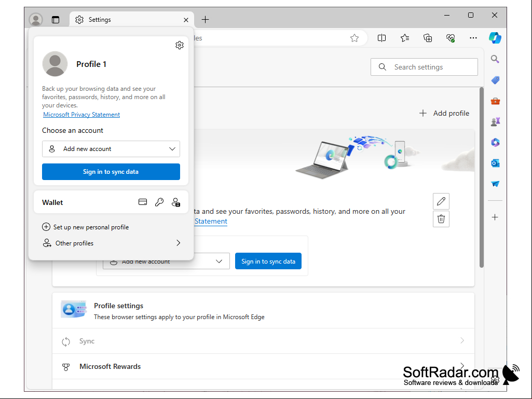Open the Statement link on settings page
This screenshot has height=399, width=532.
point(211,221)
